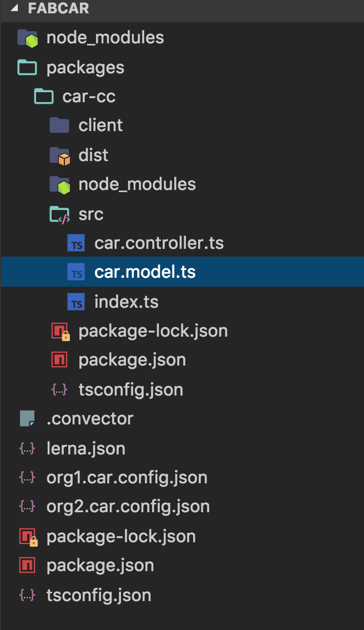Image resolution: width=364 pixels, height=630 pixels.
Task: Open the car.model.ts file
Action: [145, 272]
